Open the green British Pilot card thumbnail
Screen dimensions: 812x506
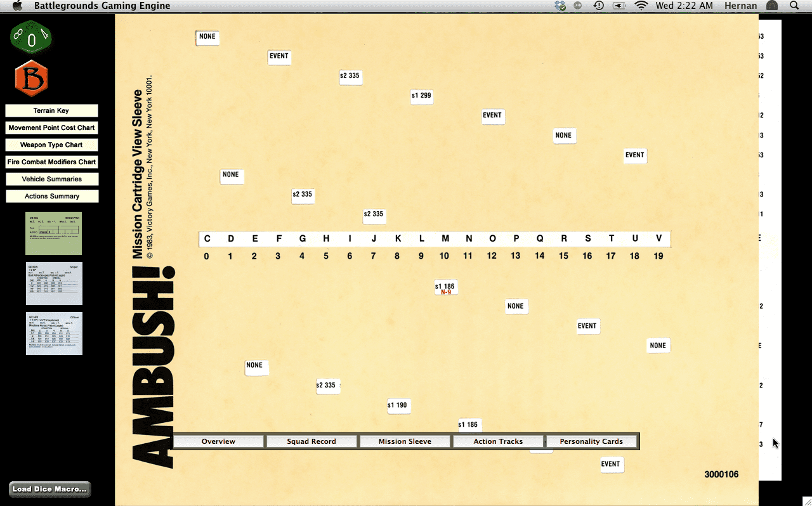coord(54,233)
